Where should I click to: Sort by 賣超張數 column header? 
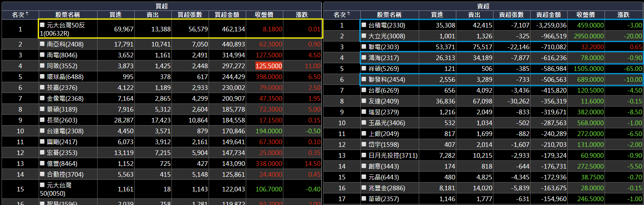(511, 15)
